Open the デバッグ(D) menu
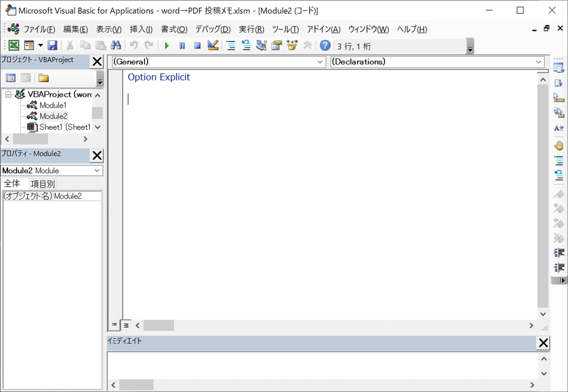The width and height of the screenshot is (568, 392). [213, 29]
